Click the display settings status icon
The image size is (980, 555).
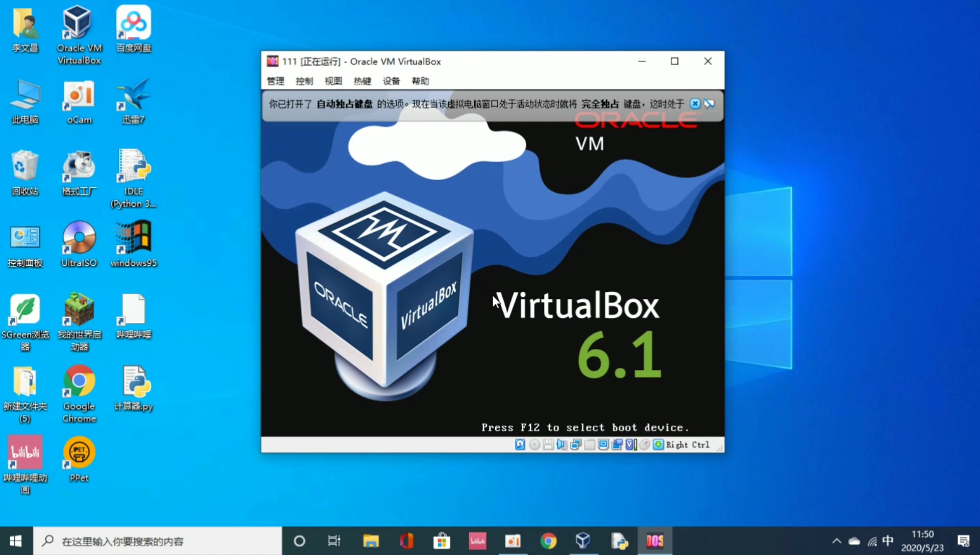coord(603,445)
